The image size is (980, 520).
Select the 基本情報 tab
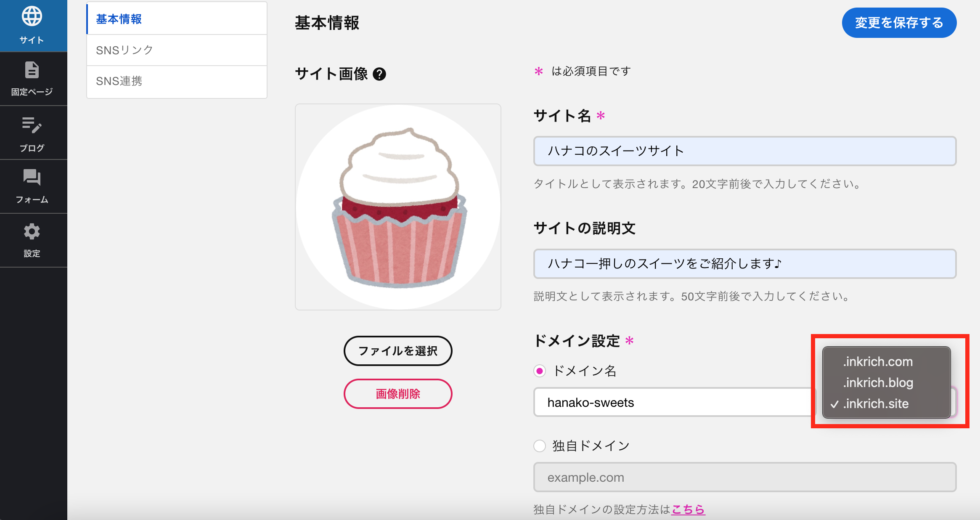(177, 19)
